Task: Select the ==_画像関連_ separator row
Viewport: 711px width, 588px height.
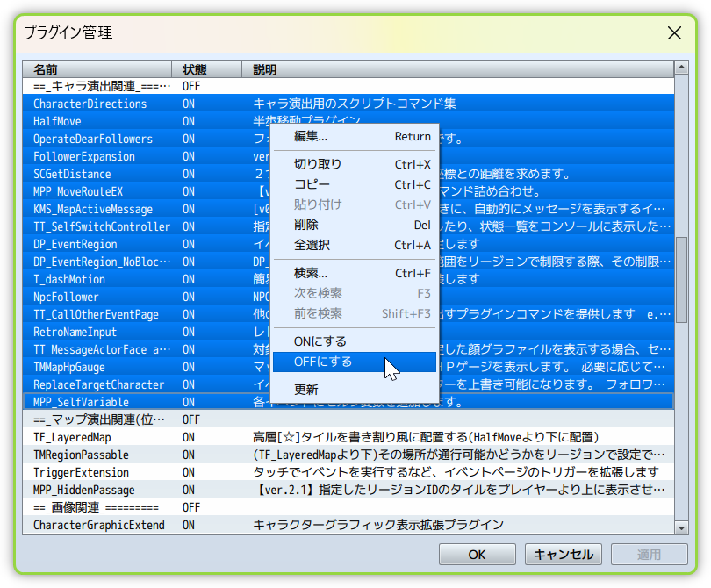Action: pyautogui.click(x=348, y=508)
